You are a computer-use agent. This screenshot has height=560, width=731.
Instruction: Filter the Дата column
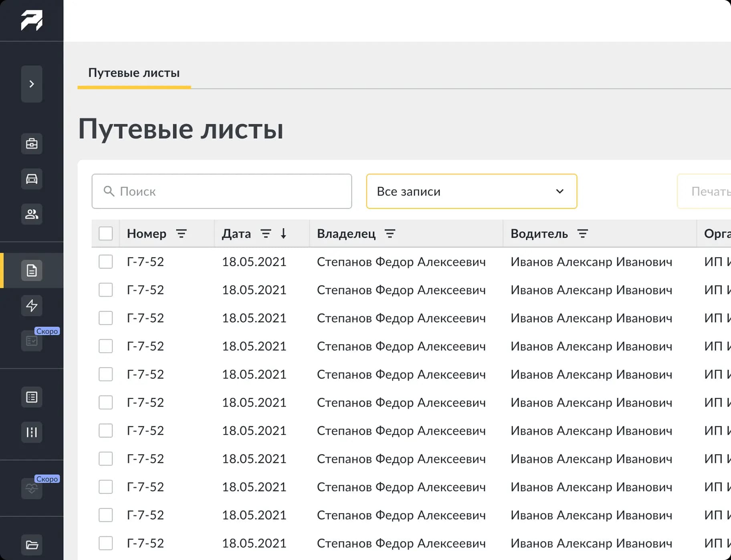(x=266, y=234)
